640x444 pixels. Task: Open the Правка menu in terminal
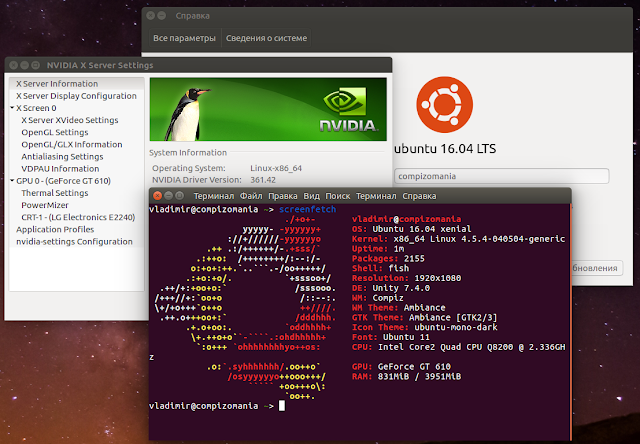[283, 196]
